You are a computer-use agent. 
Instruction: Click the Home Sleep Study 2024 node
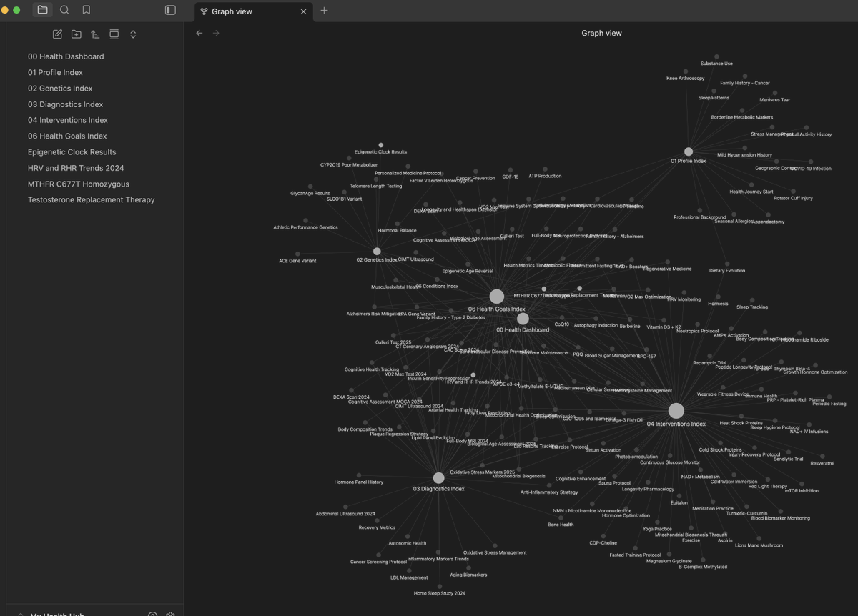(x=440, y=587)
